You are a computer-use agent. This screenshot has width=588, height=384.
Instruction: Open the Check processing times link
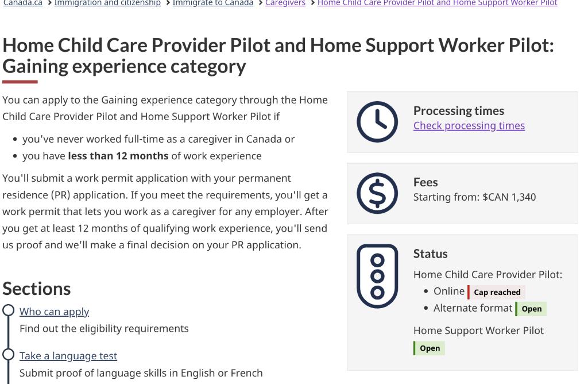469,125
